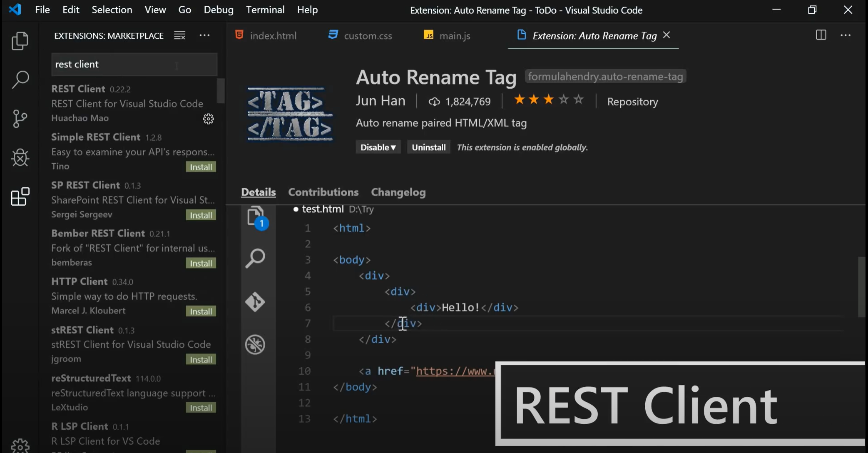
Task: Switch to the Contributions tab
Action: tap(323, 192)
